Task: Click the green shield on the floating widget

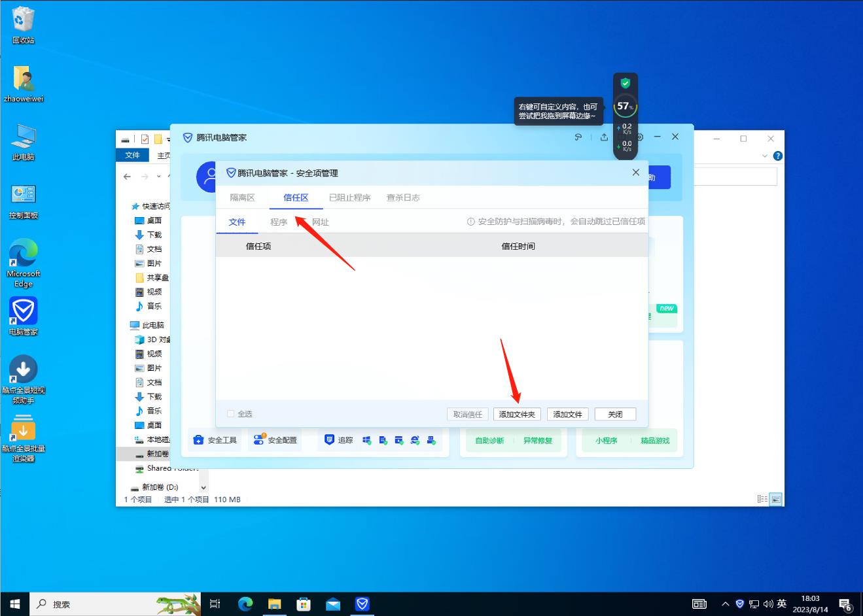Action: tap(625, 83)
